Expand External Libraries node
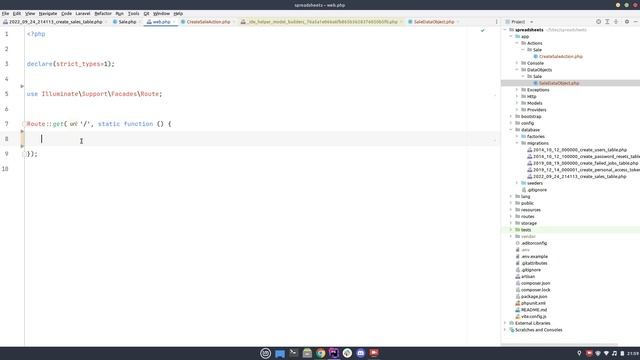 (505, 323)
